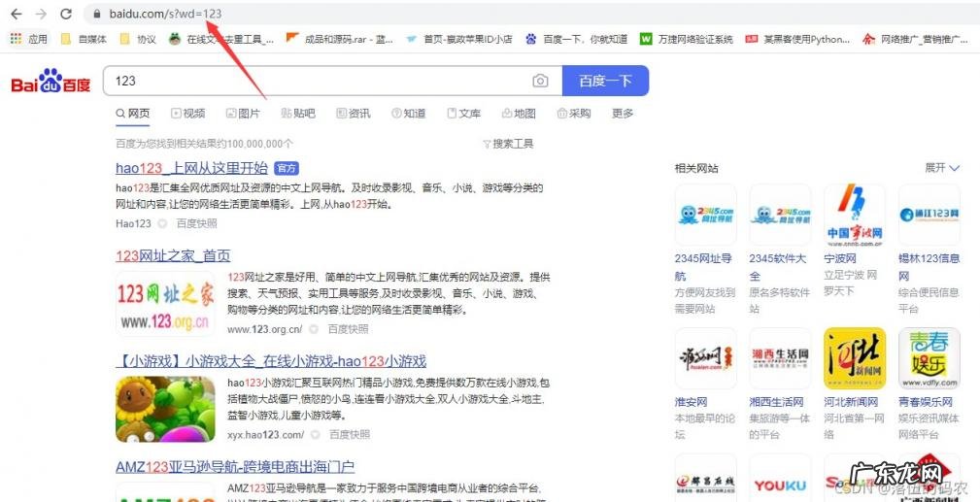Click the YOUKU site logo
Screen dimensions: 980x502
[x=780, y=479]
